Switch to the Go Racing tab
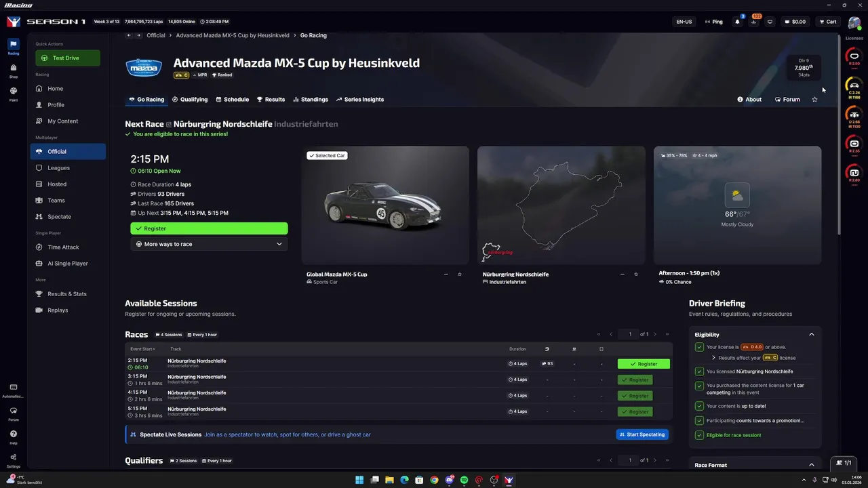This screenshot has height=488, width=868. tap(146, 100)
